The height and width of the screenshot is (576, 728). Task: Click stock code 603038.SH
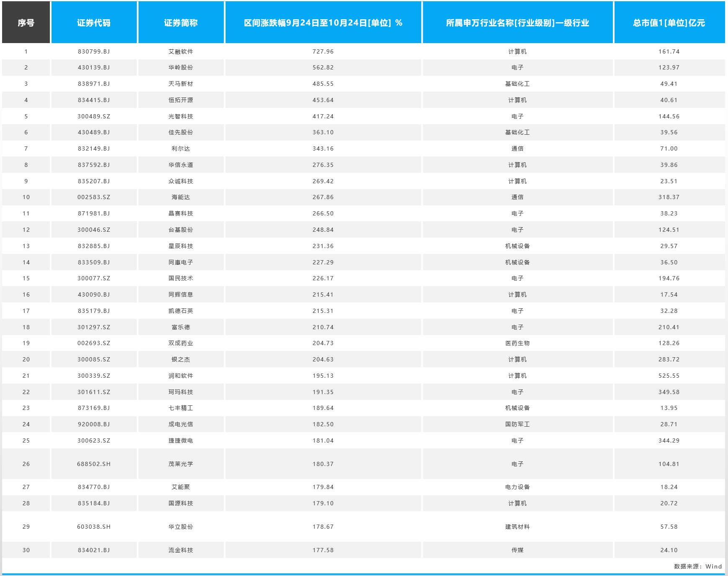click(x=94, y=527)
